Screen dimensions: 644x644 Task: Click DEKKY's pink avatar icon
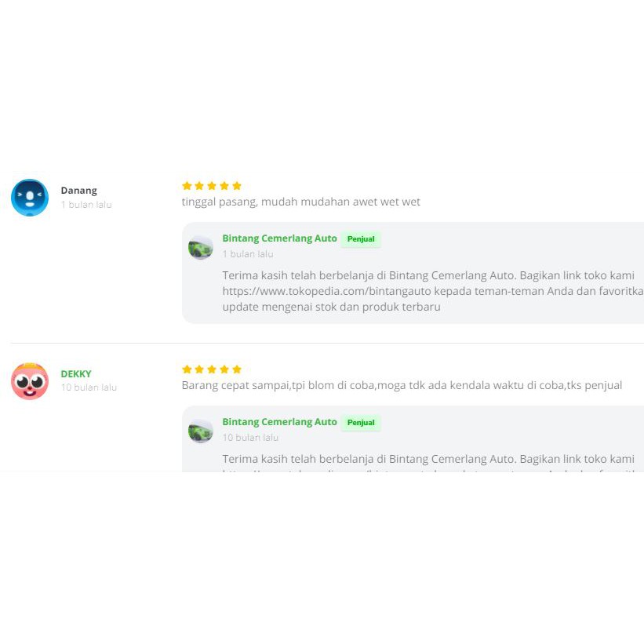point(30,381)
